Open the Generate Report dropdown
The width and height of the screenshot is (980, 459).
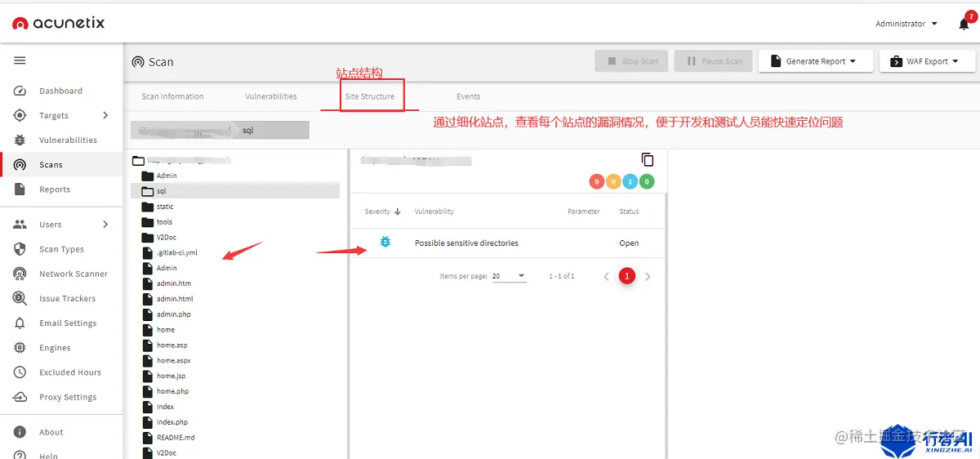(816, 61)
